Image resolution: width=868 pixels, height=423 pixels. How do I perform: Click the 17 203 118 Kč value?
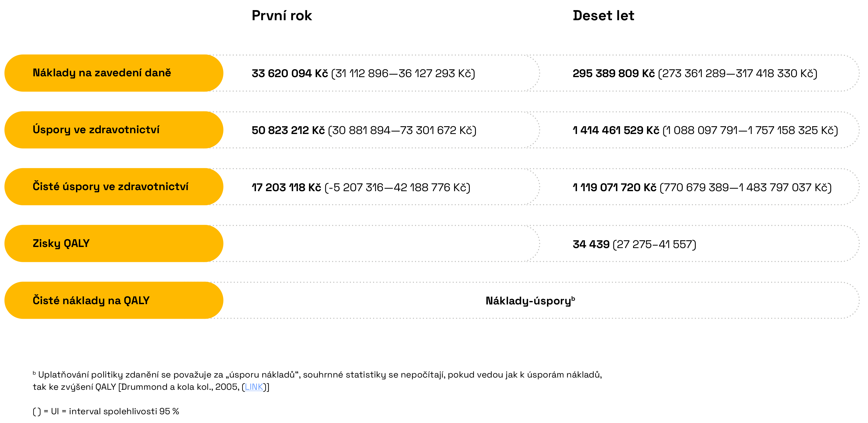coord(286,187)
